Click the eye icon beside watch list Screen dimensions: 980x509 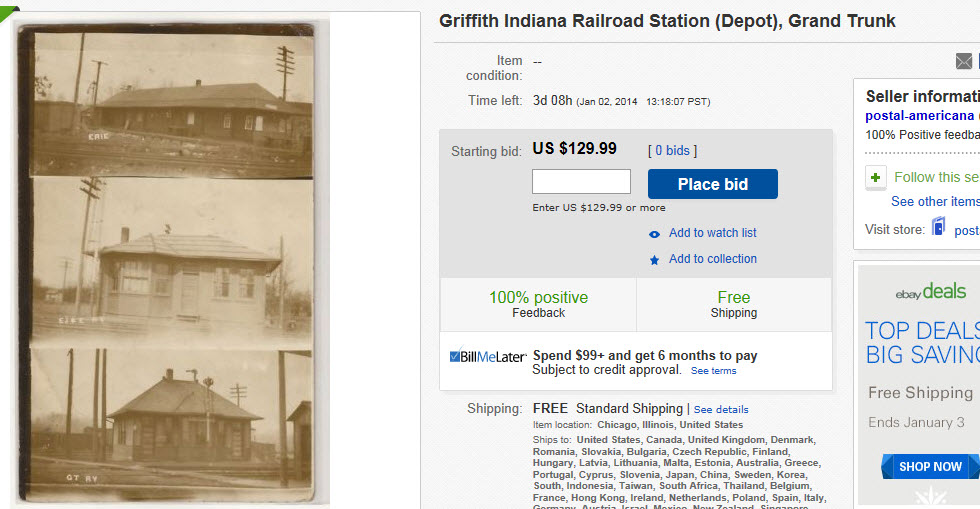click(654, 234)
